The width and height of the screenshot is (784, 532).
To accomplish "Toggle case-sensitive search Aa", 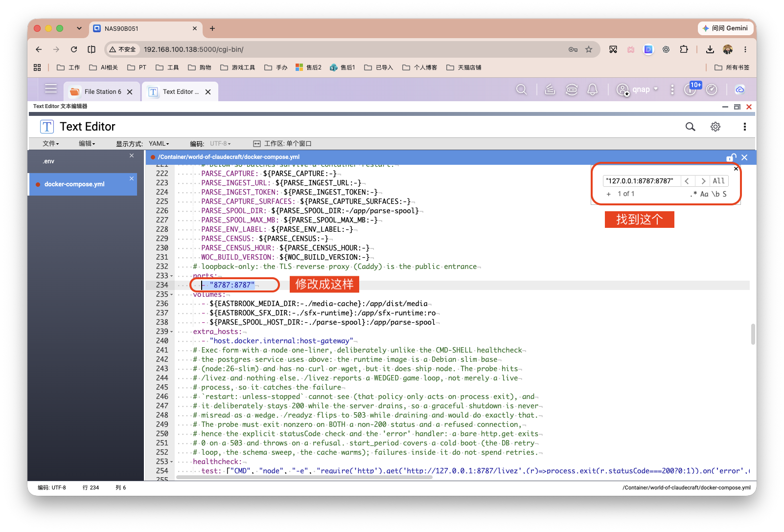I will click(x=704, y=194).
